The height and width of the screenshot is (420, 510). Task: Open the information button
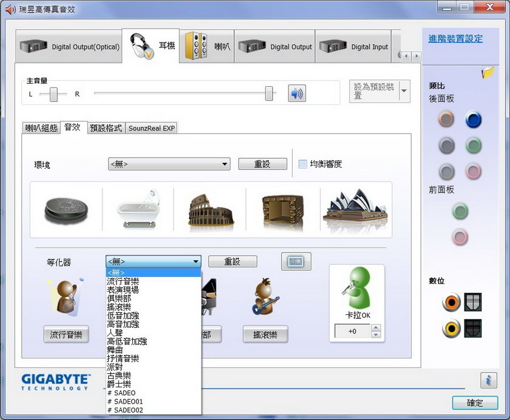(x=489, y=381)
